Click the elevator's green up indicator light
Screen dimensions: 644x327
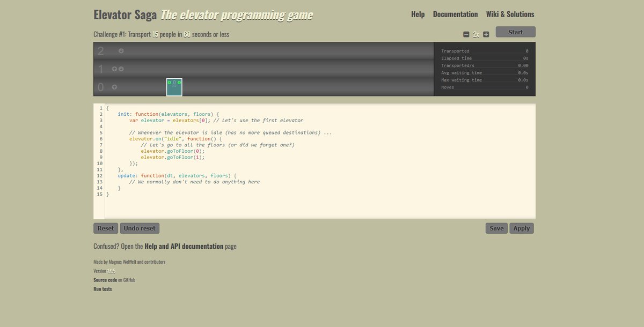click(x=169, y=82)
